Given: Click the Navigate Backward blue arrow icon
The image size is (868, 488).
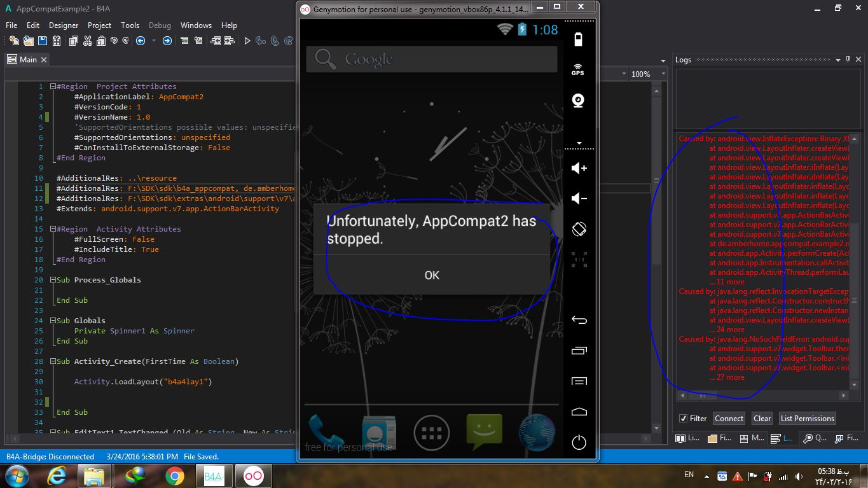Looking at the screenshot, I should 141,41.
